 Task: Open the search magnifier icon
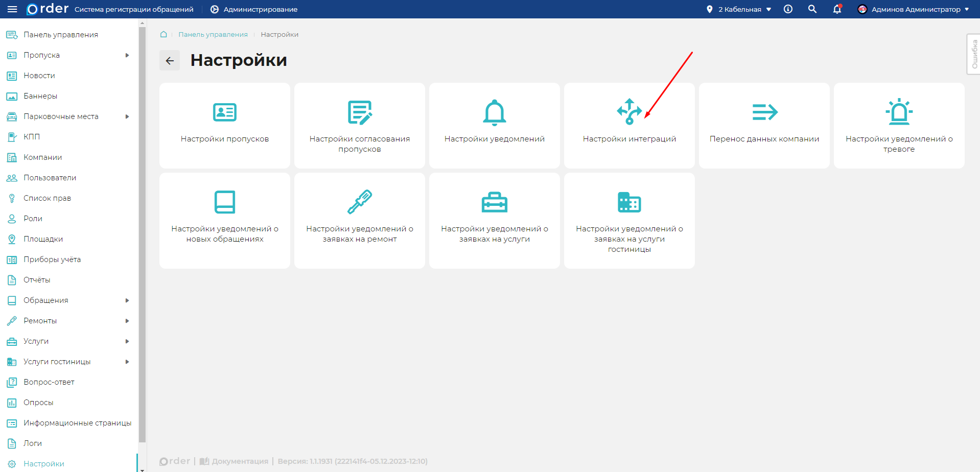click(812, 9)
